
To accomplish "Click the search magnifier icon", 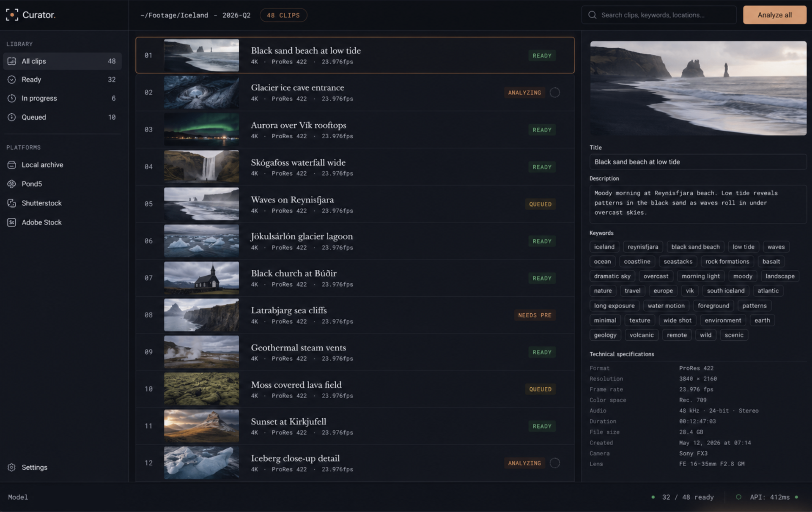I will 592,15.
